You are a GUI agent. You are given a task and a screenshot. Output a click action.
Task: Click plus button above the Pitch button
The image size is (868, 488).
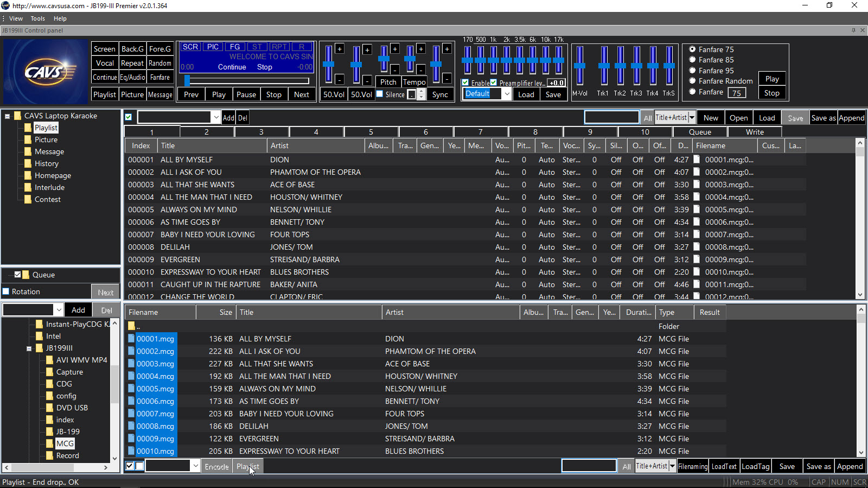[x=395, y=49]
